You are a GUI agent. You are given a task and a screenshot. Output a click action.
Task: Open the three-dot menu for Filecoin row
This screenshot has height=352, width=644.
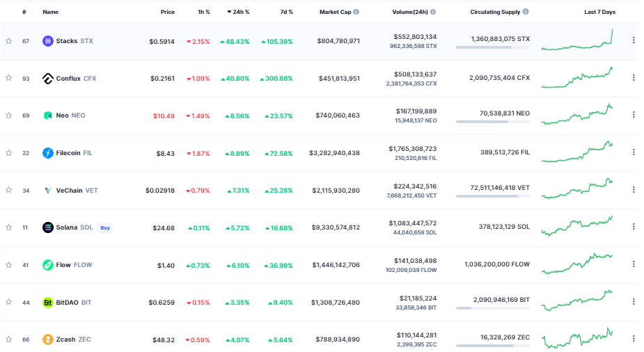[x=634, y=152]
